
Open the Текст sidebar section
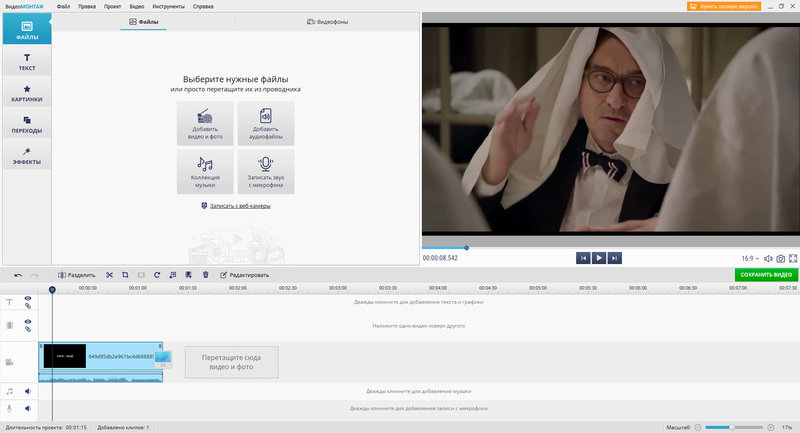point(27,61)
